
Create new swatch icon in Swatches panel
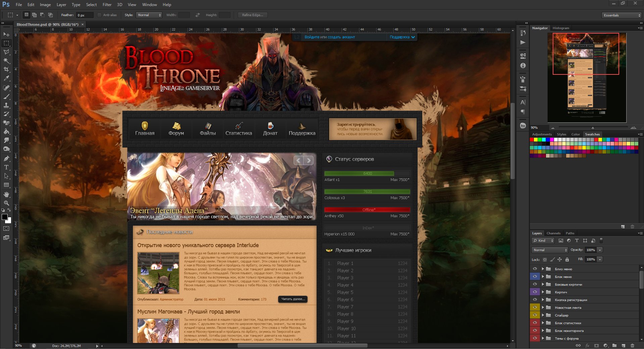pos(623,227)
